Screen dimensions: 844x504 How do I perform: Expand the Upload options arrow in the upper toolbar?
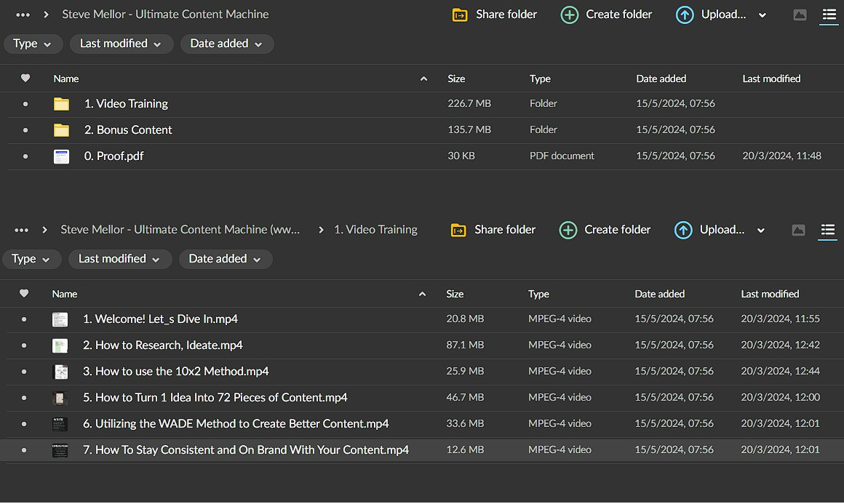tap(763, 15)
